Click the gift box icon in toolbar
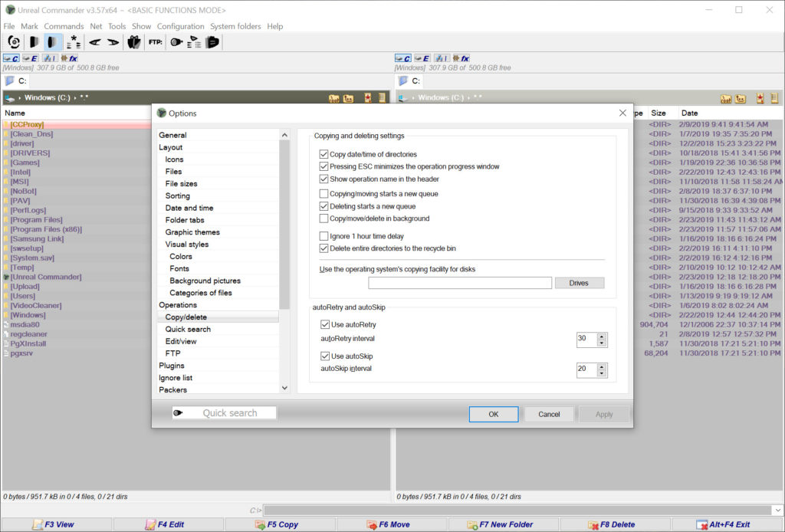The image size is (785, 532). 133,42
